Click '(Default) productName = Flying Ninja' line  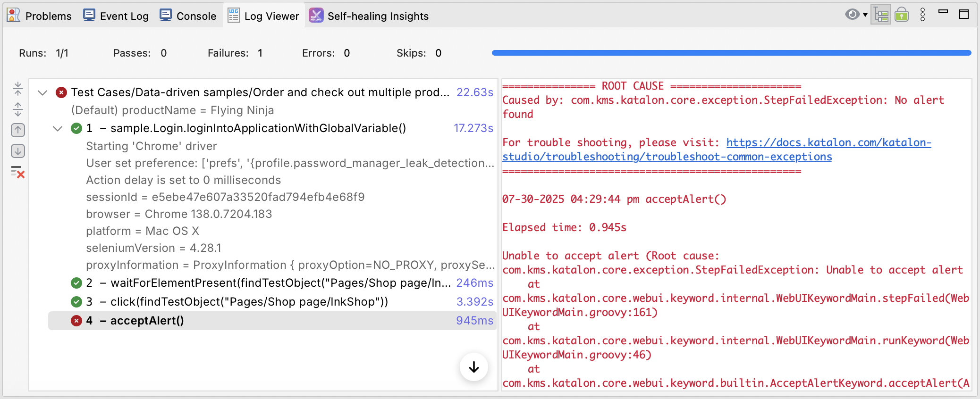[x=172, y=110]
